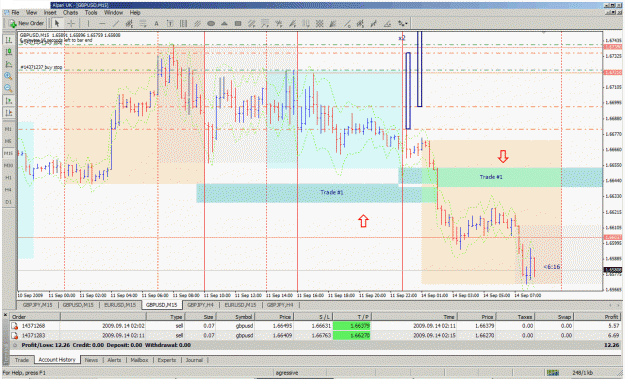Select the Triangle shape tool
The width and height of the screenshot is (625, 379).
point(224,24)
